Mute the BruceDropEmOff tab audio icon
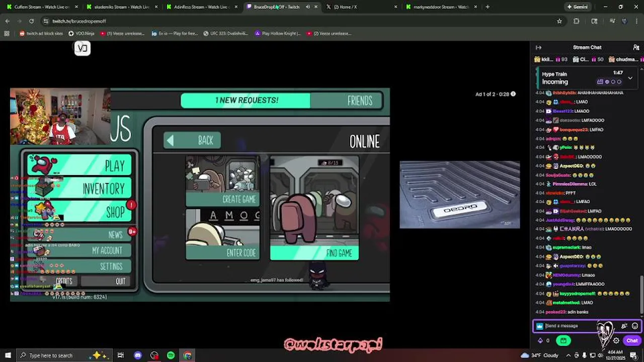The height and width of the screenshot is (362, 644). click(307, 7)
